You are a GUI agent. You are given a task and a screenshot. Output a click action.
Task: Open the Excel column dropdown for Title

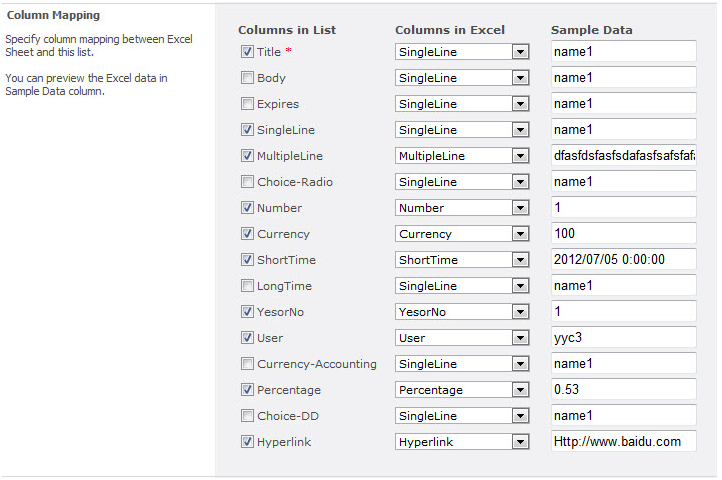tap(462, 52)
